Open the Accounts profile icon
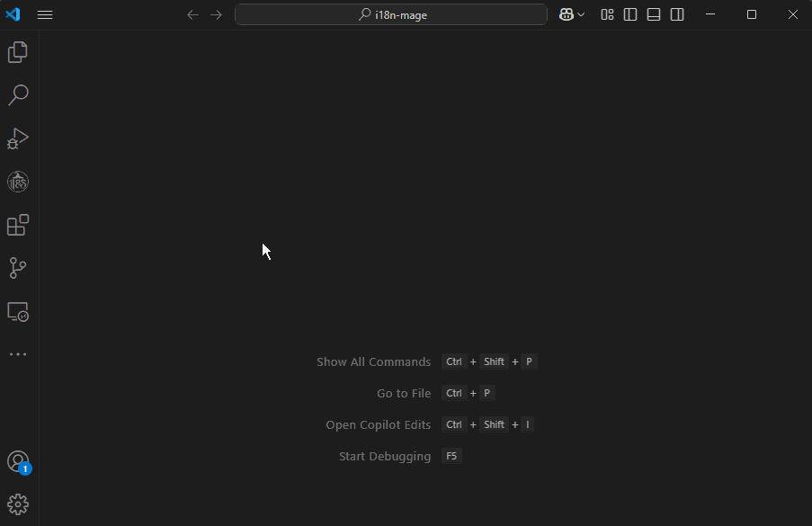812x526 pixels. click(x=18, y=461)
